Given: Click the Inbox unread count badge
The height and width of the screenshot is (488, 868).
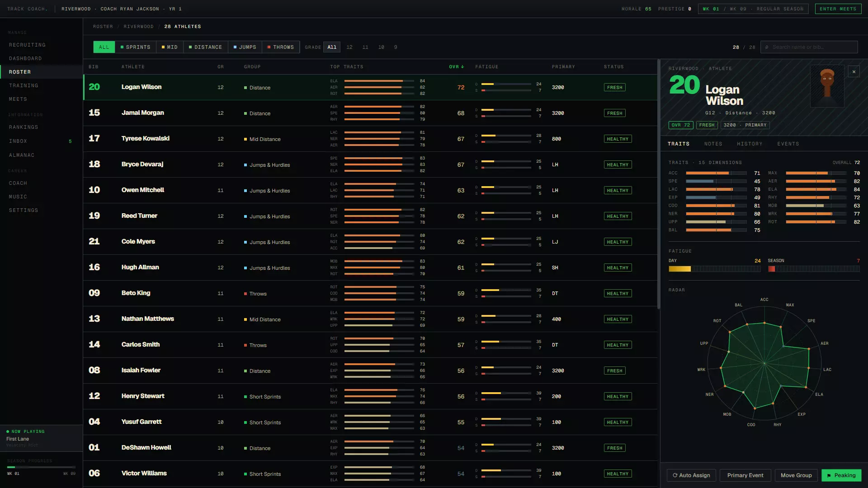Looking at the screenshot, I should point(70,141).
